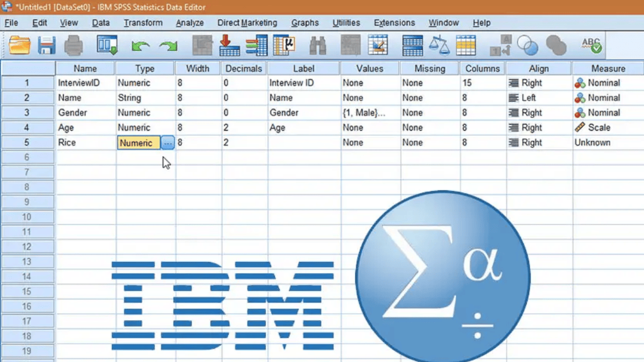Open the Graphs menu

tap(304, 23)
